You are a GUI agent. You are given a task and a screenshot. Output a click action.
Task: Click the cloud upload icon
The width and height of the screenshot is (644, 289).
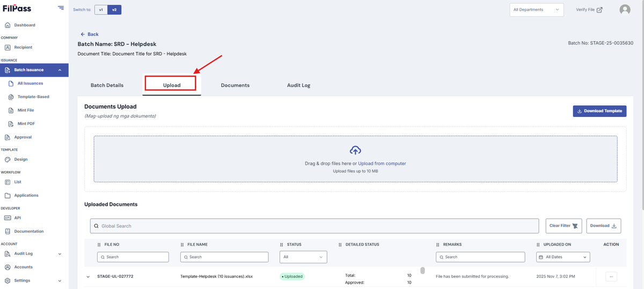[x=355, y=151]
